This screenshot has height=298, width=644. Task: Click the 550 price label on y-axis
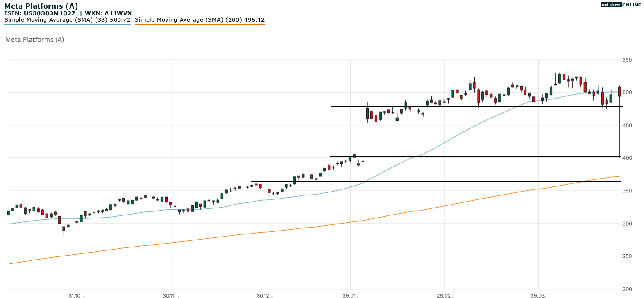[x=628, y=60]
